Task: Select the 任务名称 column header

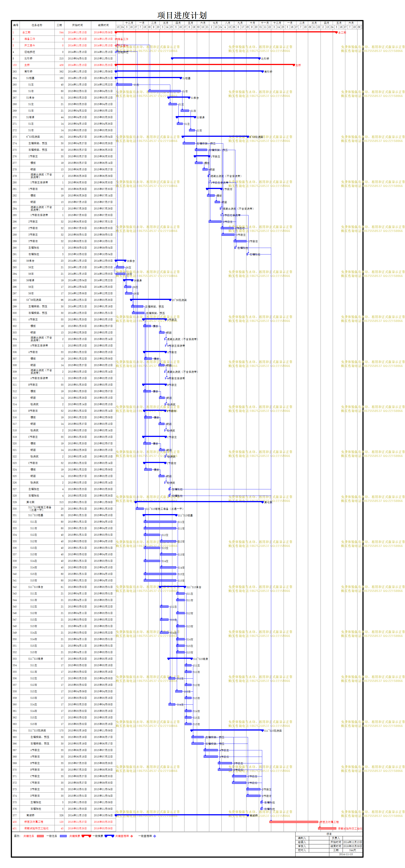Action: pos(37,25)
